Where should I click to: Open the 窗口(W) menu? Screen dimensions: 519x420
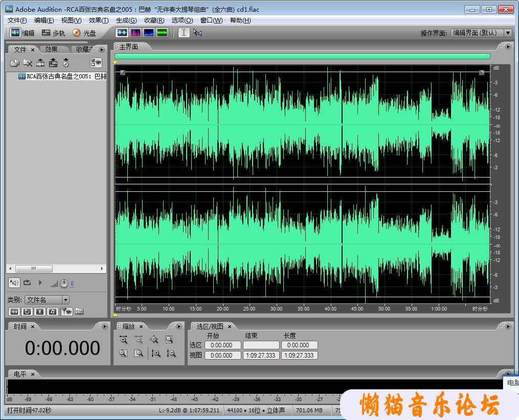tap(212, 20)
